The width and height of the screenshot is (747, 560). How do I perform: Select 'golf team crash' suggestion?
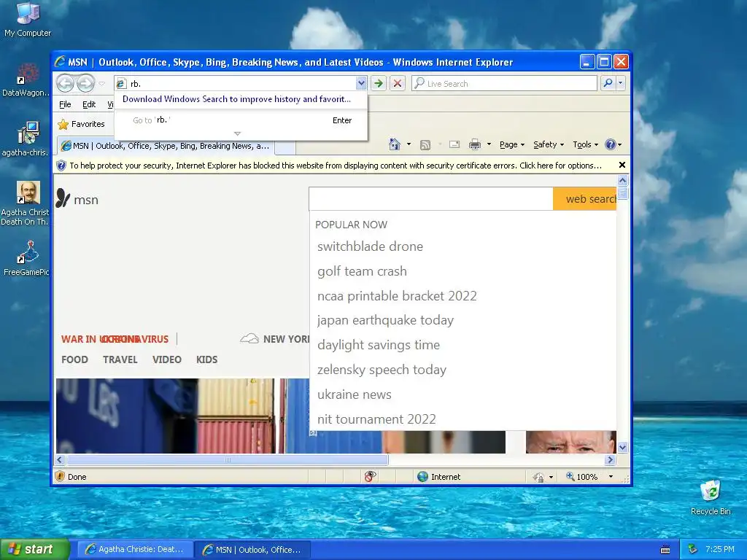click(x=362, y=271)
